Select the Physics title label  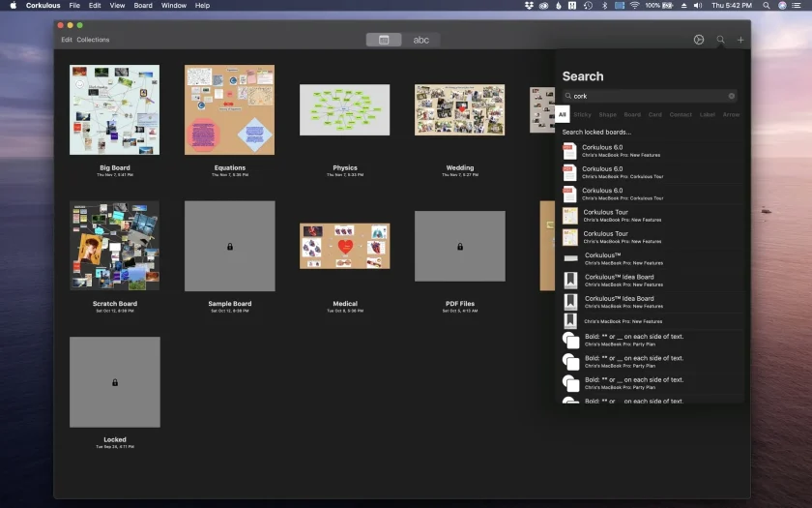tap(345, 168)
